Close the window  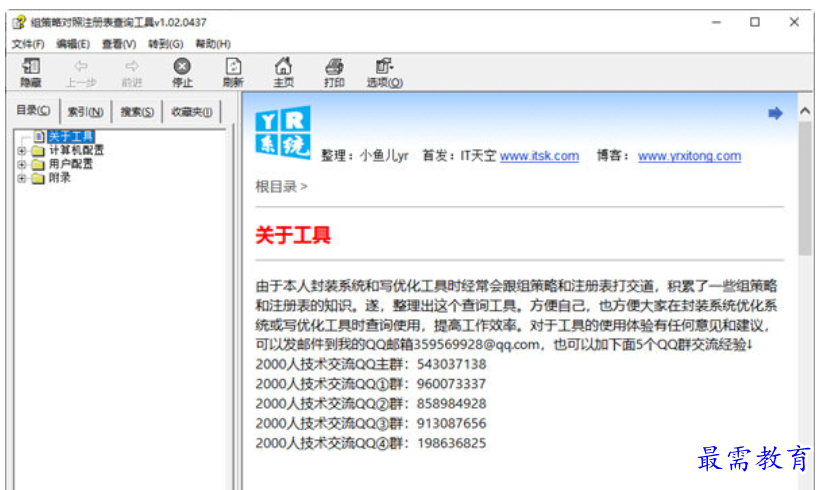point(794,22)
